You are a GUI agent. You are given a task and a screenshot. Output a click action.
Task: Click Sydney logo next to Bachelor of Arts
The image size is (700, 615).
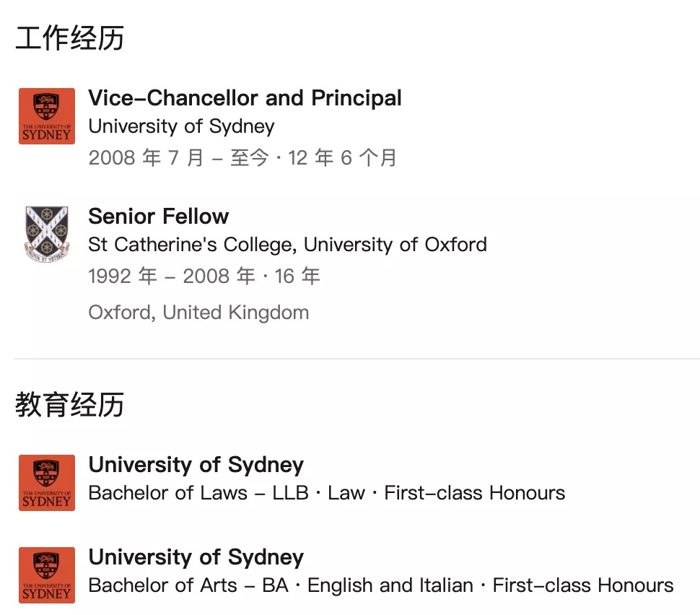(47, 575)
